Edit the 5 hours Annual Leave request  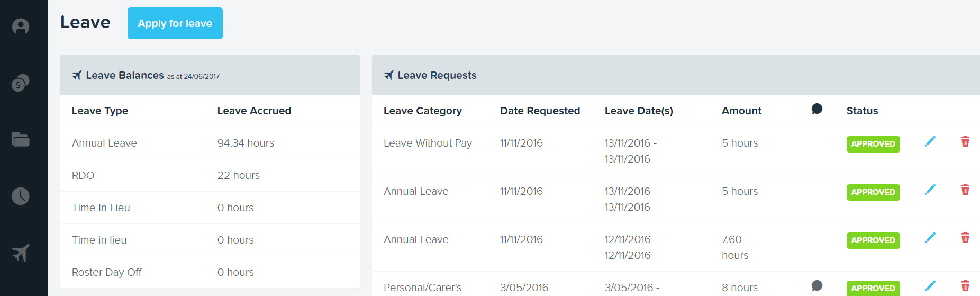tap(930, 190)
